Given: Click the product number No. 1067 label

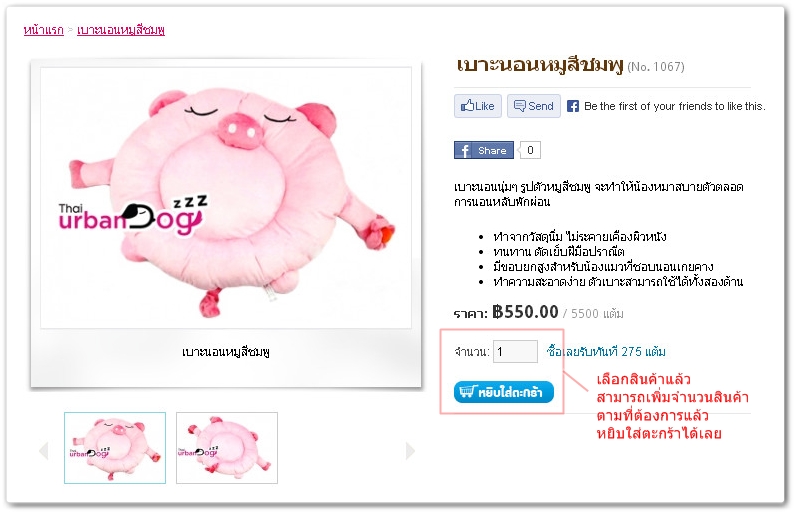Looking at the screenshot, I should pyautogui.click(x=656, y=67).
